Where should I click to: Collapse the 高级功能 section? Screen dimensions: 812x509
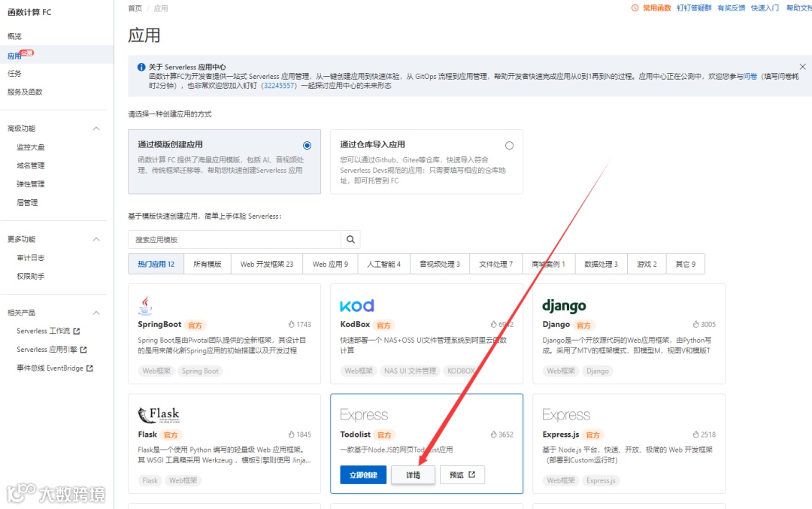(96, 129)
